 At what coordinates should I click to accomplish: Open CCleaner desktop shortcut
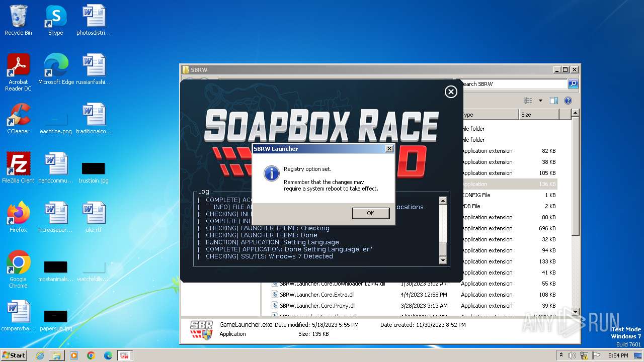click(x=18, y=119)
